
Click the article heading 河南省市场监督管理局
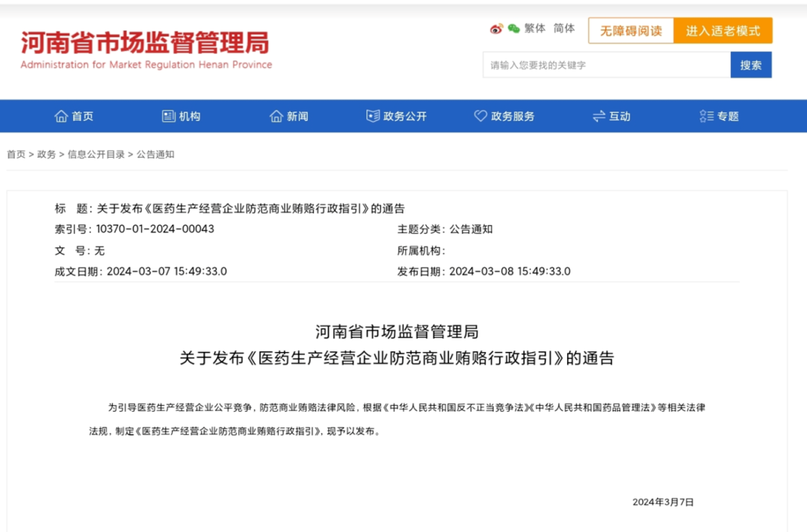pyautogui.click(x=397, y=332)
